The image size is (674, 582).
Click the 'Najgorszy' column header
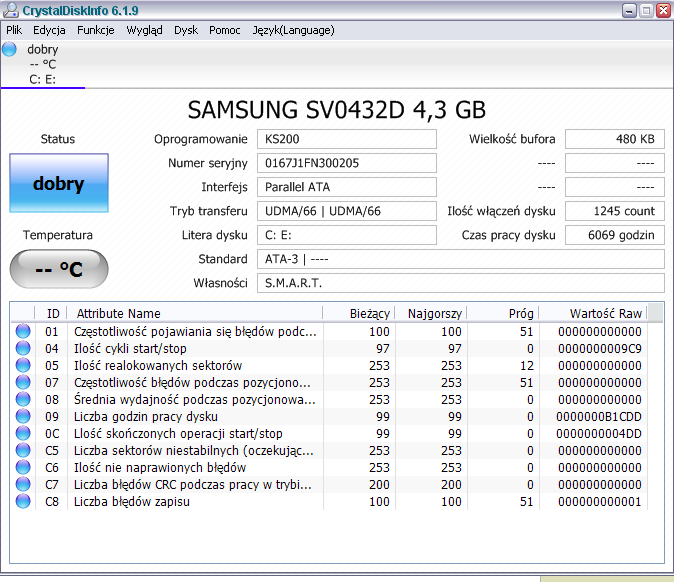pos(431,313)
